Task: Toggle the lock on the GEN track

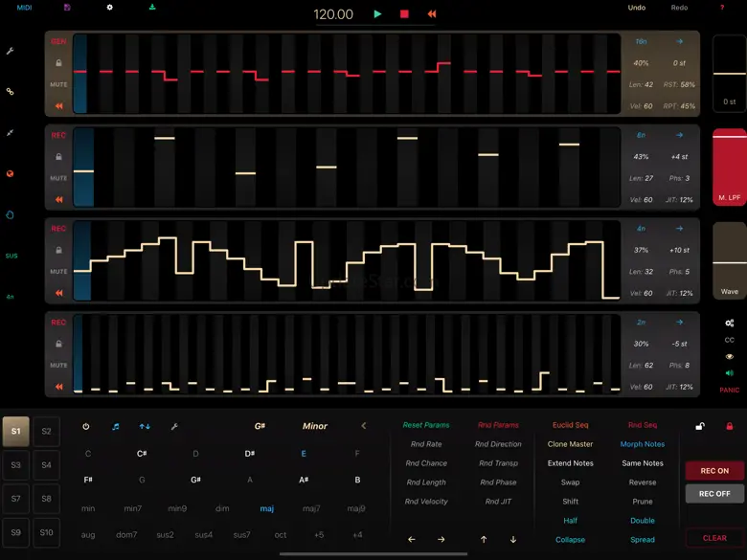Action: [x=58, y=63]
